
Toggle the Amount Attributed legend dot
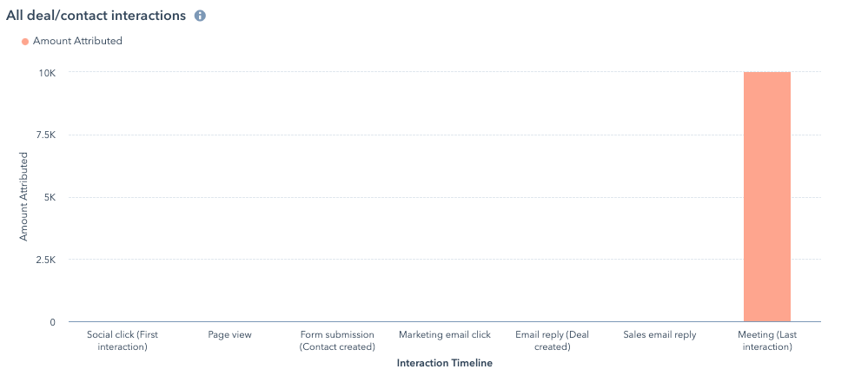click(x=25, y=42)
